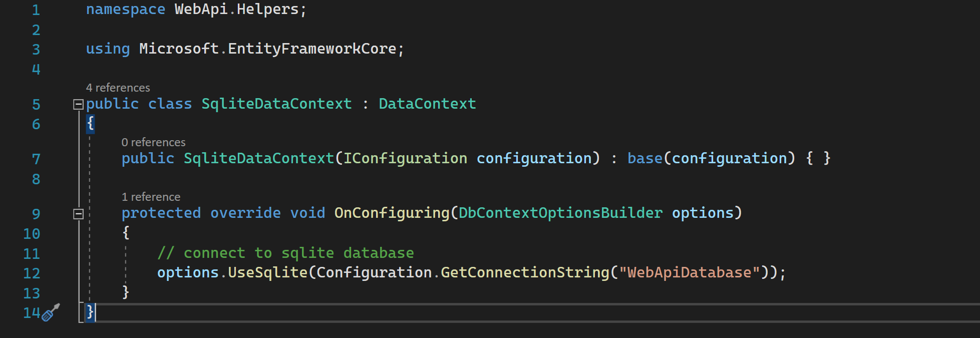The height and width of the screenshot is (338, 980).
Task: Click line number 3 in the gutter
Action: pos(36,49)
